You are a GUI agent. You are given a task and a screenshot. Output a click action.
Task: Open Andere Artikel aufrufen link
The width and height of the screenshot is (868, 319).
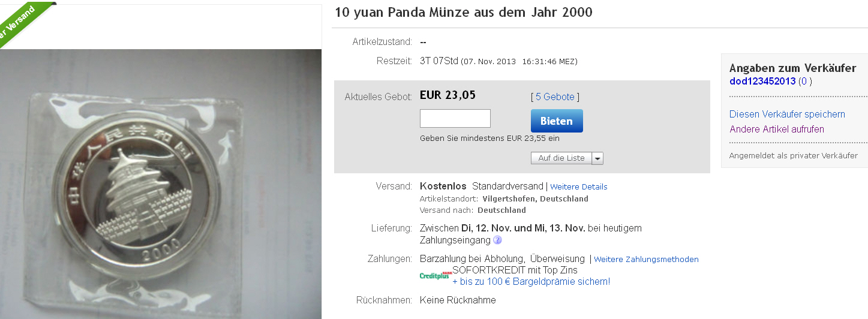pyautogui.click(x=777, y=129)
